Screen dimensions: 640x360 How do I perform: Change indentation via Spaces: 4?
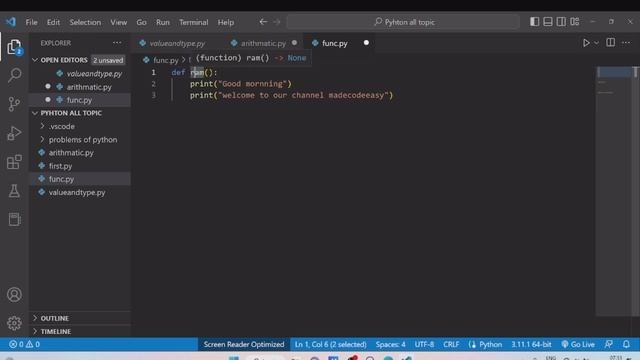tap(391, 344)
